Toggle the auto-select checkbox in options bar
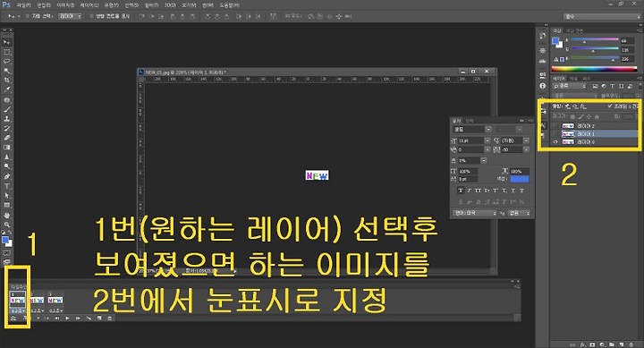Image resolution: width=644 pixels, height=348 pixels. coord(27,16)
